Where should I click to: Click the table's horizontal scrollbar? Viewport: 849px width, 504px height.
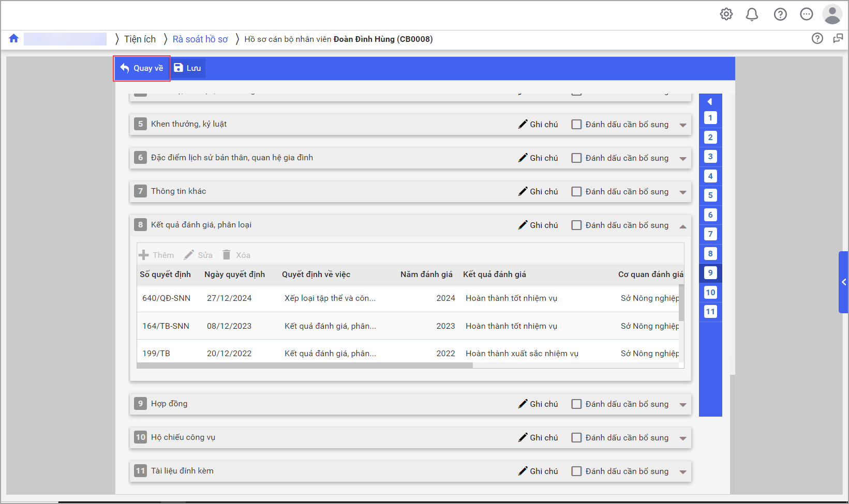[305, 365]
